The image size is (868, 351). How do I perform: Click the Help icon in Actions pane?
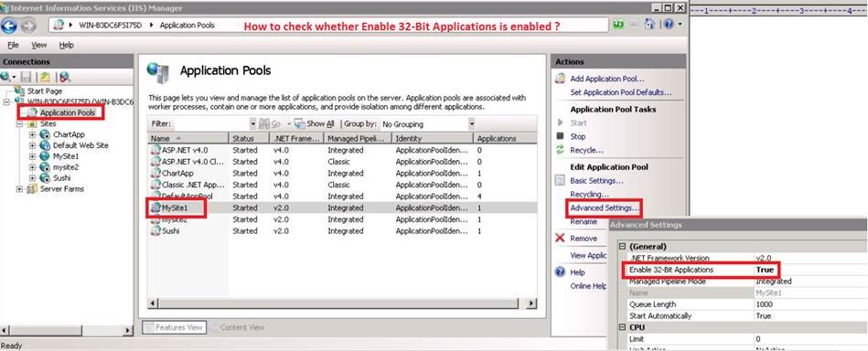560,271
